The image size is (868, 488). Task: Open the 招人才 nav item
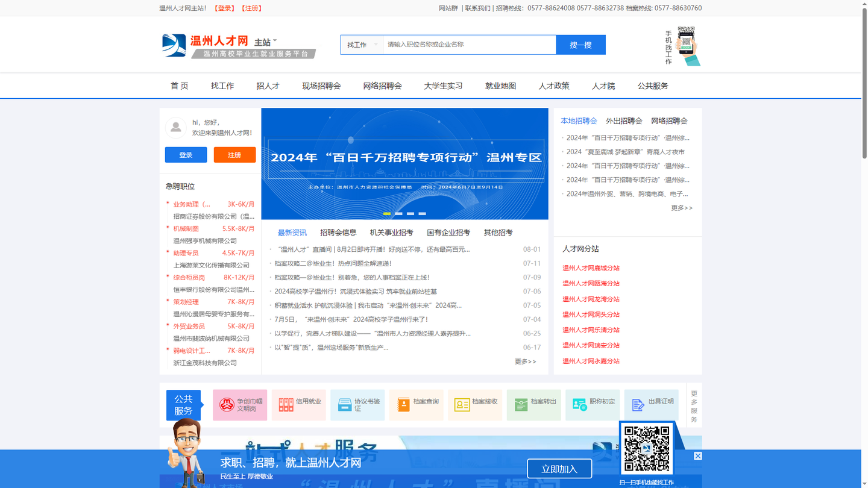pyautogui.click(x=268, y=86)
